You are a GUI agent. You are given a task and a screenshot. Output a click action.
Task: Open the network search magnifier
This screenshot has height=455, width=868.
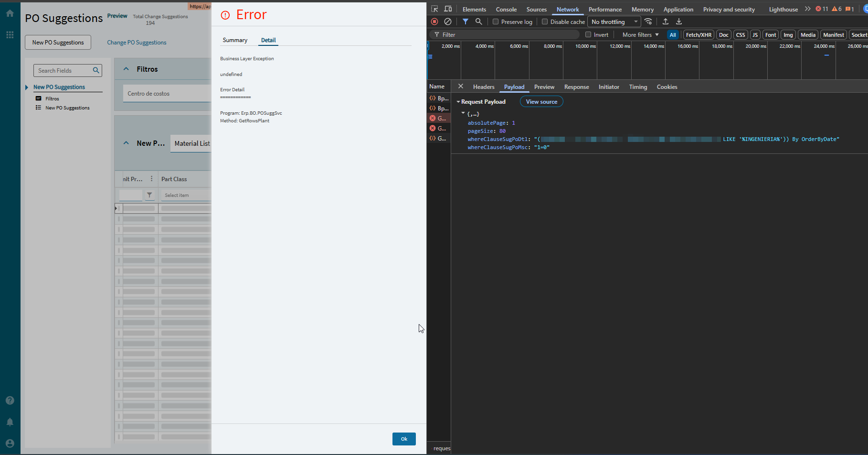tap(478, 22)
